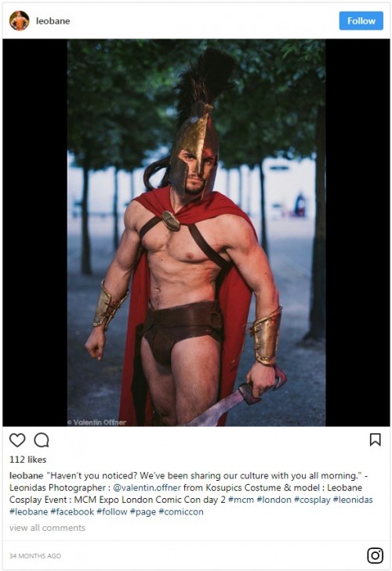Open the #facebook hashtag

point(72,511)
